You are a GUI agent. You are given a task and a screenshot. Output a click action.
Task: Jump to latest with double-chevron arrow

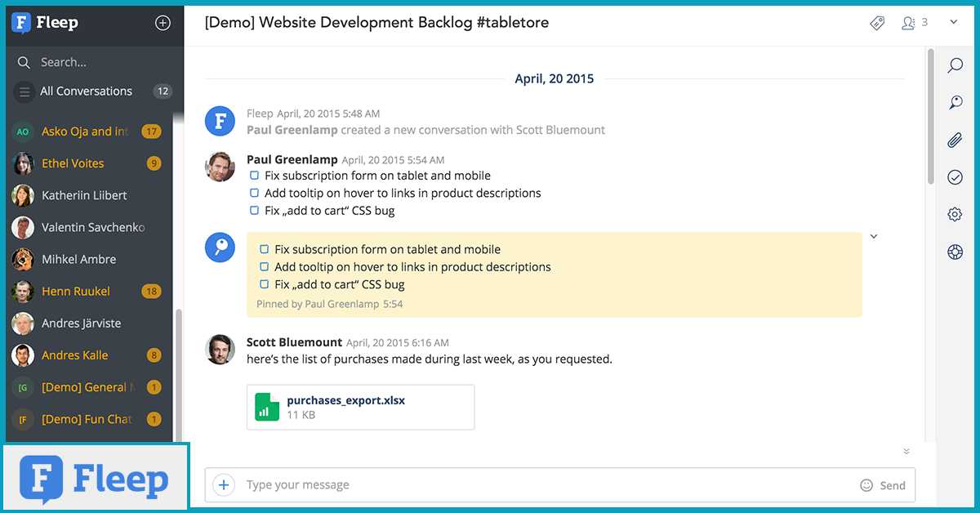[x=906, y=452]
